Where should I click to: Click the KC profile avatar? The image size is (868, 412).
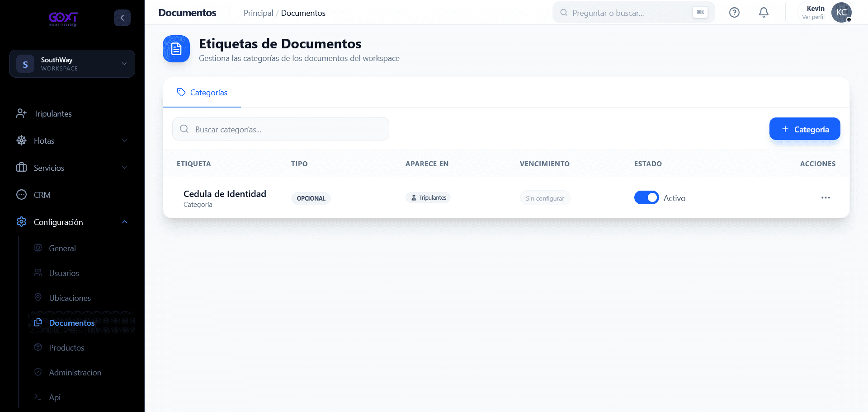pos(841,12)
